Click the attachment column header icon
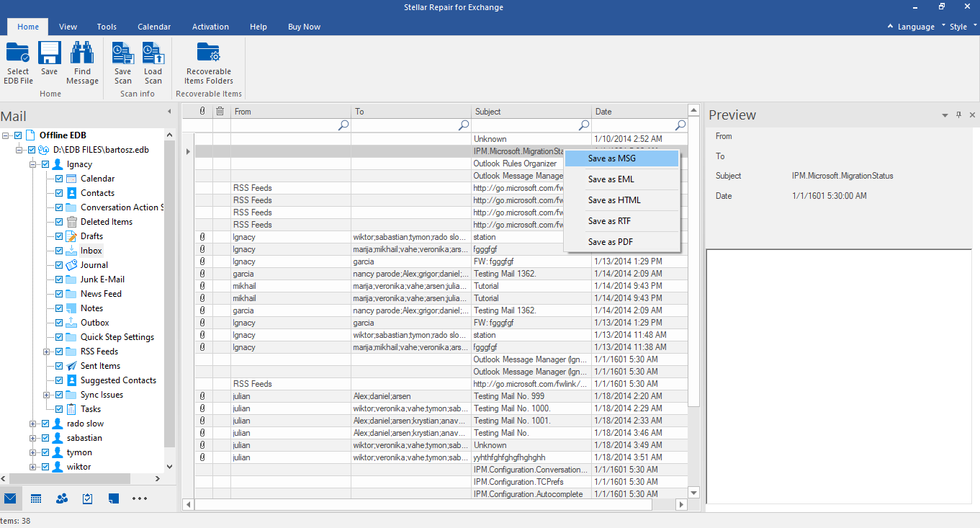The width and height of the screenshot is (980, 528). [x=202, y=112]
